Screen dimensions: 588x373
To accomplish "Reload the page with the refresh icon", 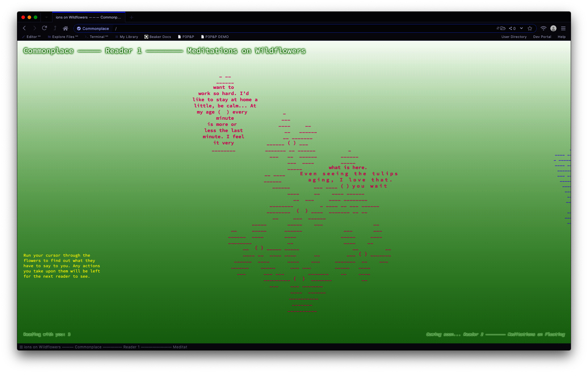I will 44,28.
